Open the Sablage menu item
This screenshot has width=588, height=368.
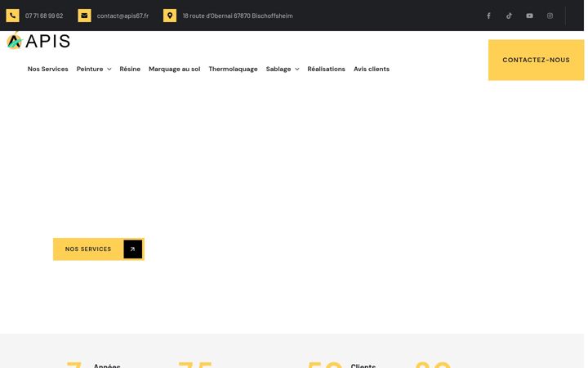click(x=278, y=69)
